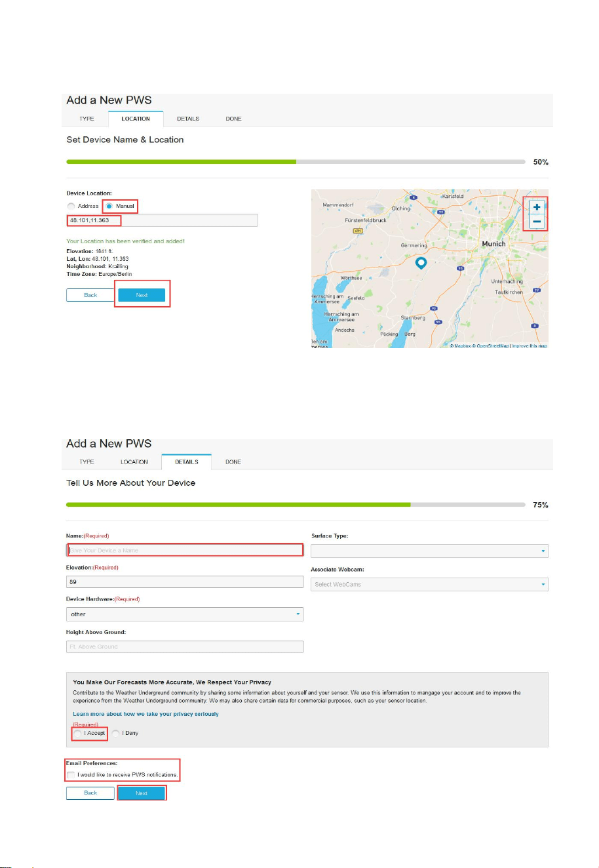Open the Surface Type dropdown

click(x=429, y=551)
